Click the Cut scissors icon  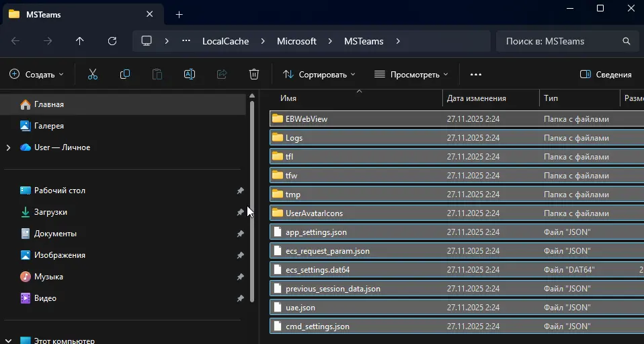click(93, 74)
